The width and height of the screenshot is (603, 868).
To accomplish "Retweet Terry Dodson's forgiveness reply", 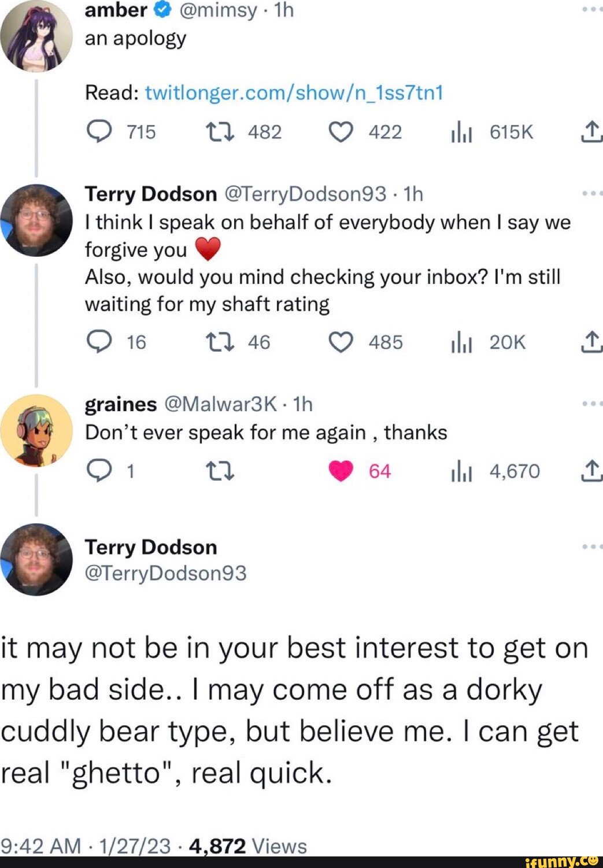I will coord(221,342).
